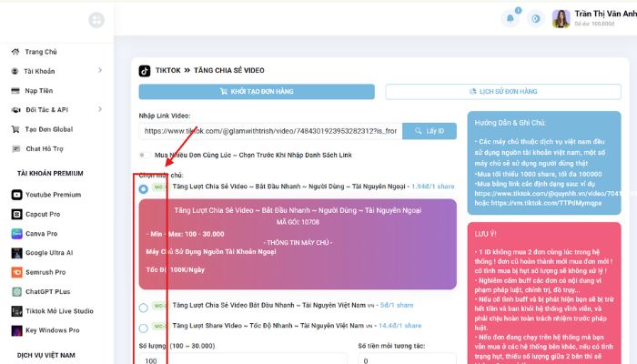Select server Tốc Độ Nhanh 14.4đ radio

tap(144, 328)
